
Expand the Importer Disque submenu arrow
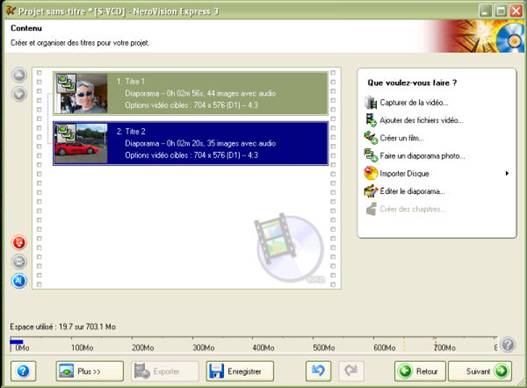point(507,173)
